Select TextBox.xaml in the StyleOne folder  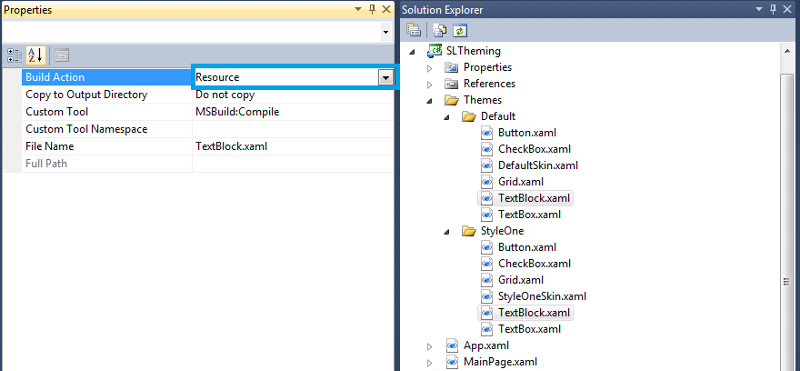pyautogui.click(x=529, y=329)
